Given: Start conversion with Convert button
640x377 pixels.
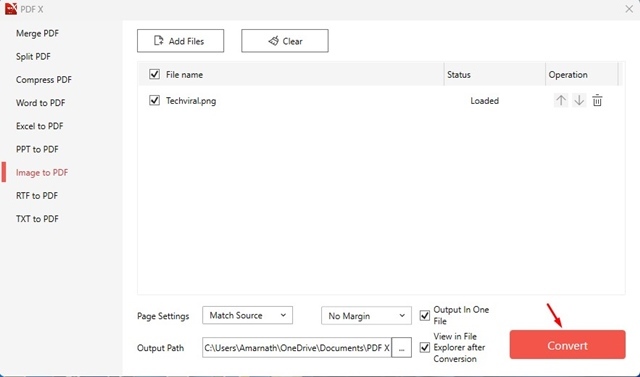Looking at the screenshot, I should click(x=567, y=345).
